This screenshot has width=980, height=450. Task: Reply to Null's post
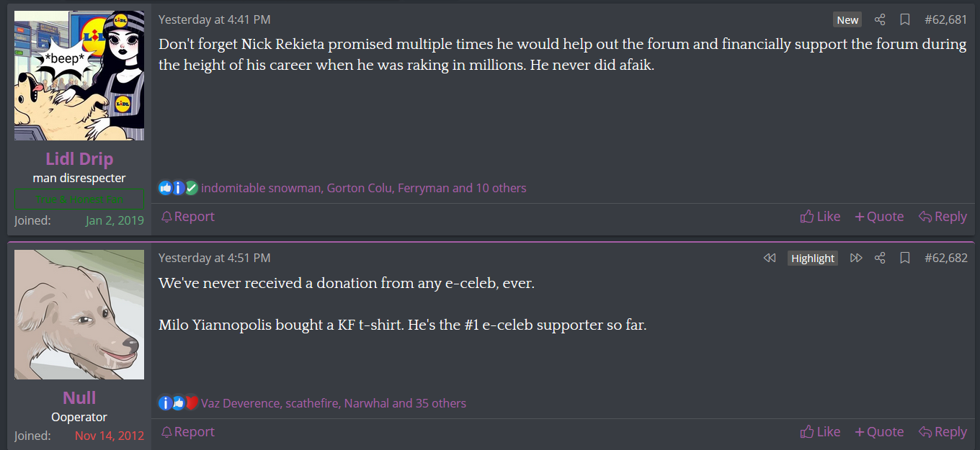(x=943, y=432)
